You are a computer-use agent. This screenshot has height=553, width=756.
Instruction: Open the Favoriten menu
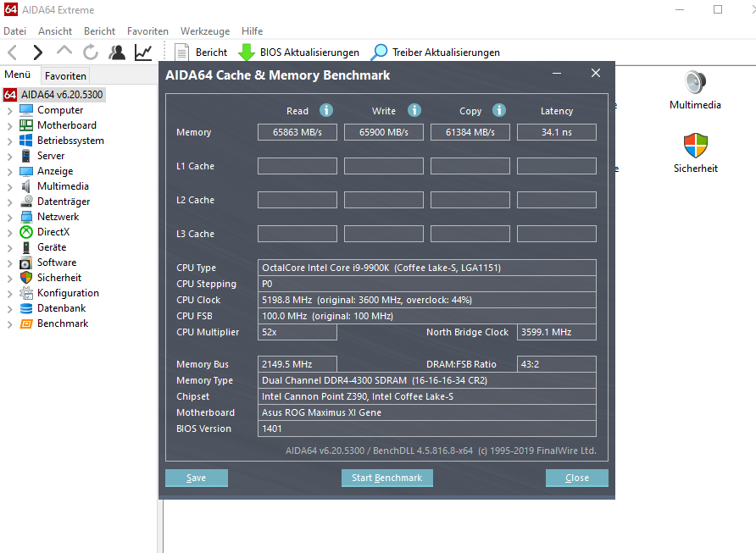[x=147, y=31]
